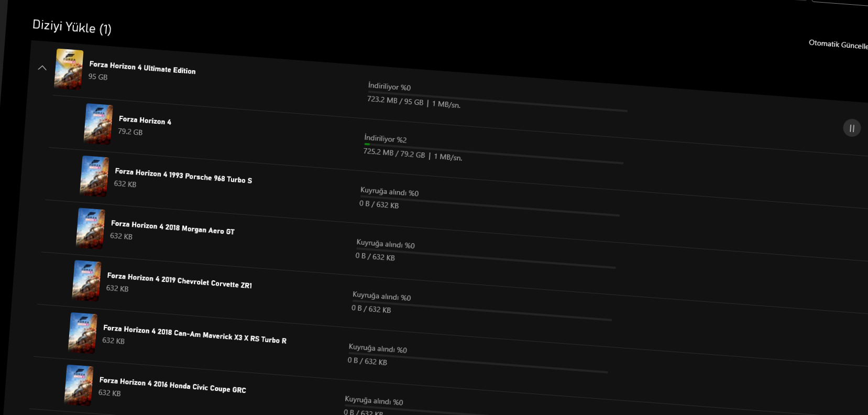This screenshot has width=868, height=415.
Task: Click the 632 KB size under Morgan Aero GT
Action: (x=121, y=236)
